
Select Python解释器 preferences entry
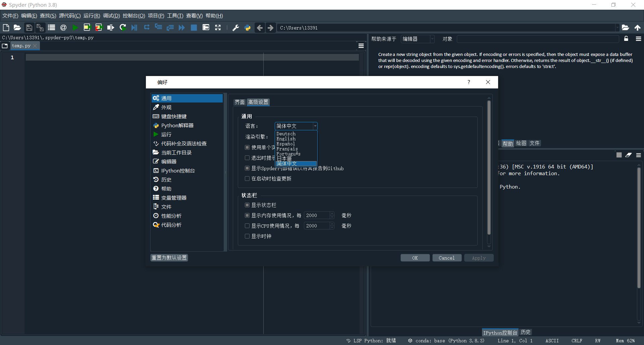point(186,125)
